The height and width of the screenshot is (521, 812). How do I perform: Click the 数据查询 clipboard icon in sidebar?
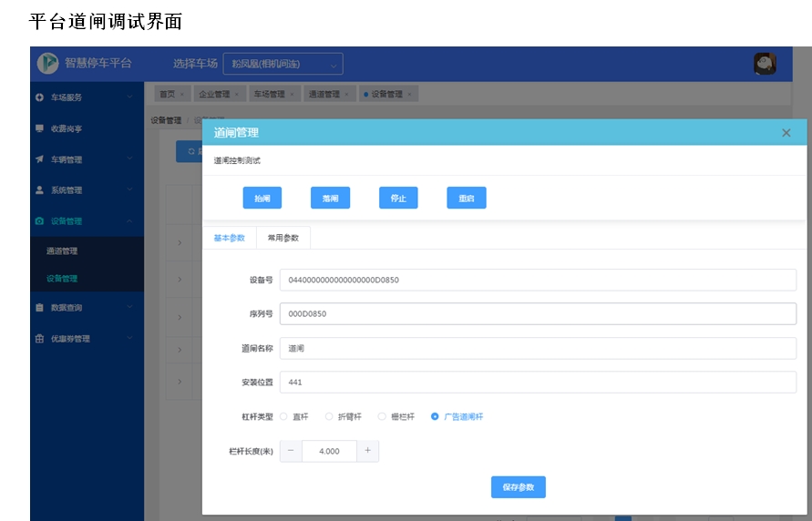tap(39, 308)
